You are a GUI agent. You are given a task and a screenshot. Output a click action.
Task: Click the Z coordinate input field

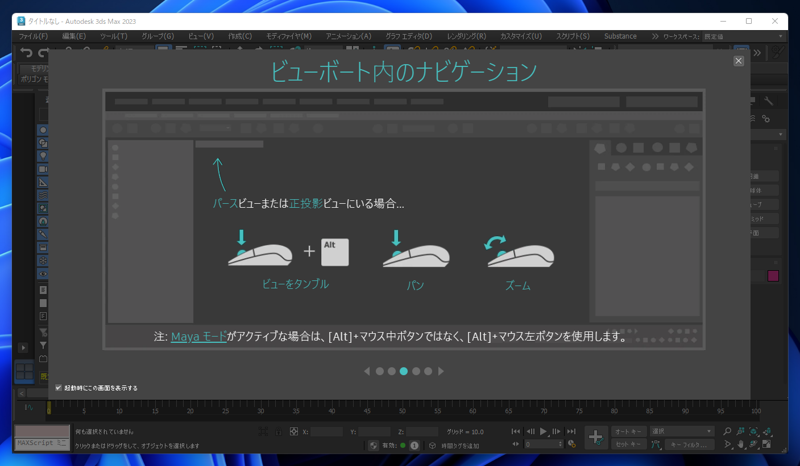(x=422, y=432)
